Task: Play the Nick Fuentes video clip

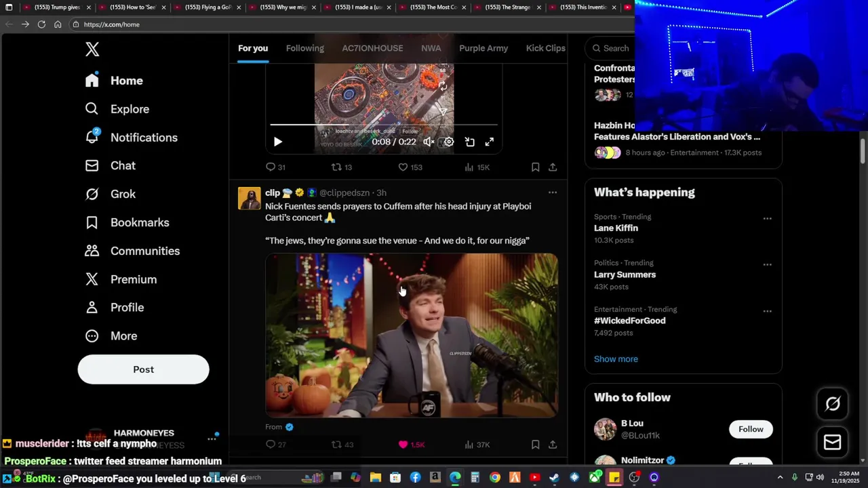Action: point(412,335)
